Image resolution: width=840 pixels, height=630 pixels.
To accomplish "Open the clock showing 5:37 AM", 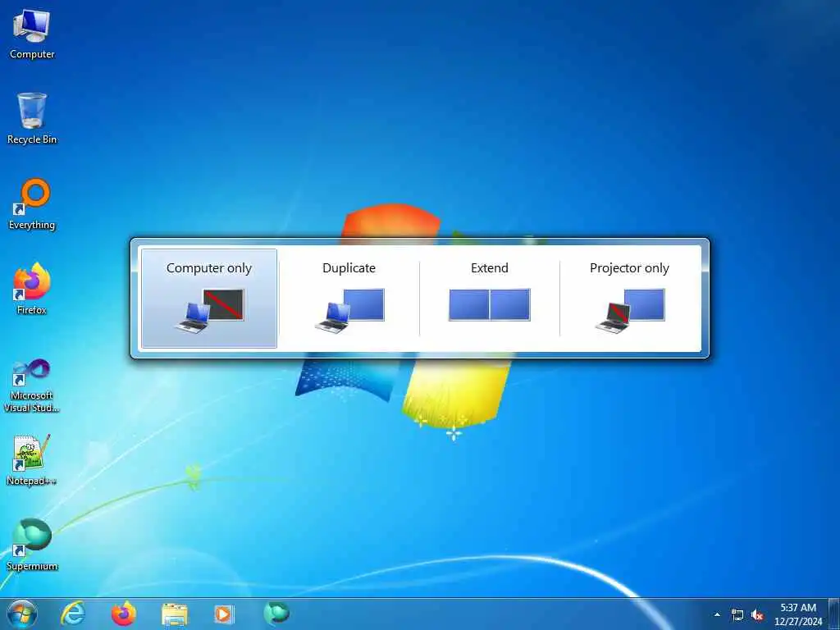I will 798,614.
